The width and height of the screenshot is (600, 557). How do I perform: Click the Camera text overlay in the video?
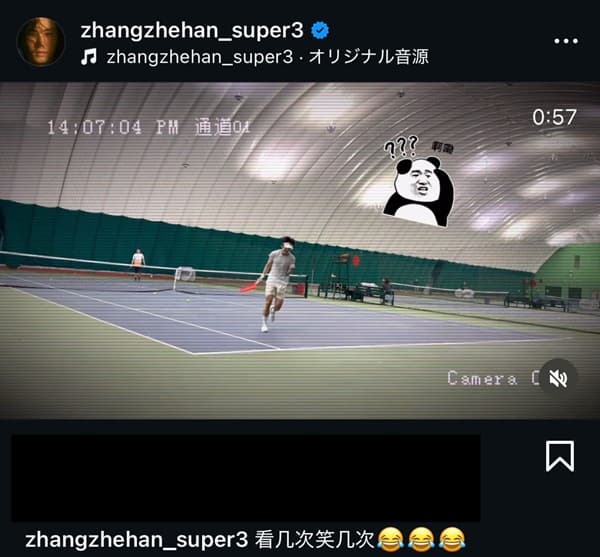tap(483, 378)
